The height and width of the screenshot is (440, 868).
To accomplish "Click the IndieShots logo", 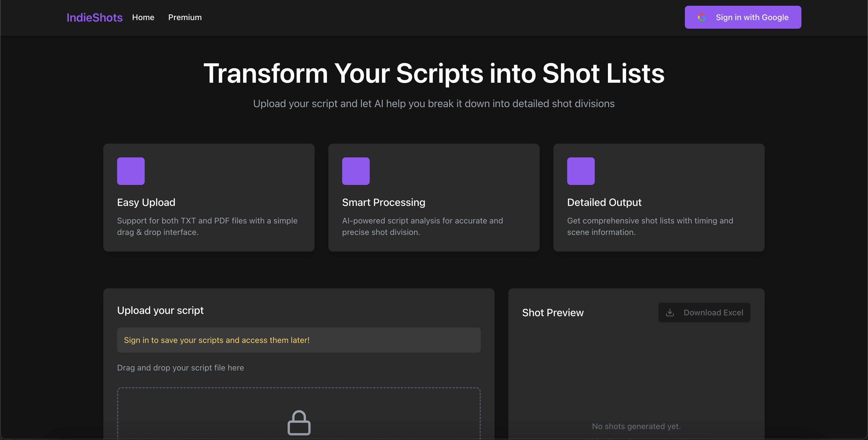I will (x=94, y=17).
